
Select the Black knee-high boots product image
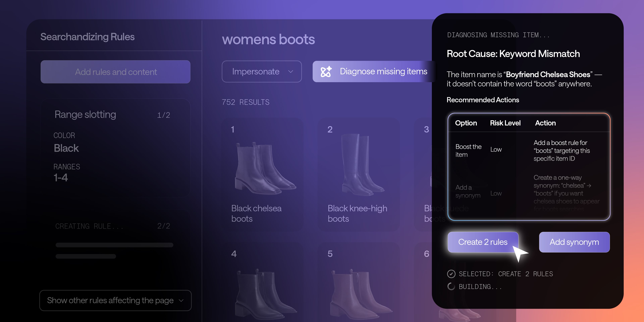(x=362, y=165)
